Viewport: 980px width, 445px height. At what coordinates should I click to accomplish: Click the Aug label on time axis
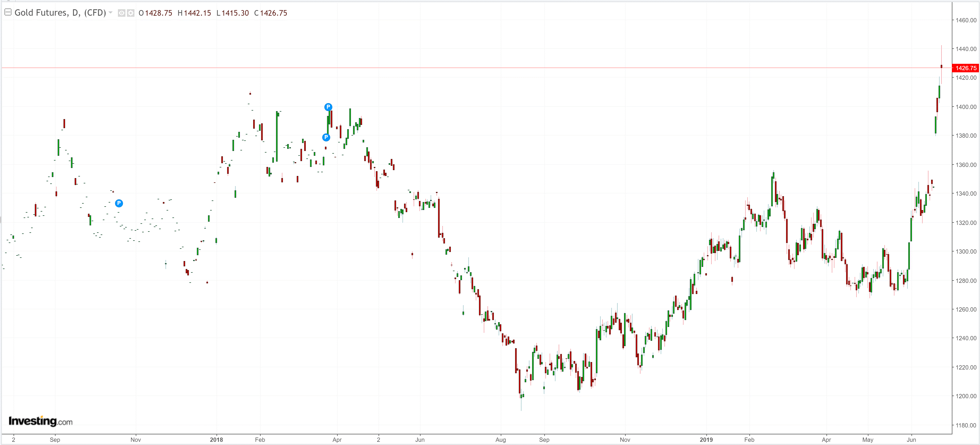click(501, 440)
